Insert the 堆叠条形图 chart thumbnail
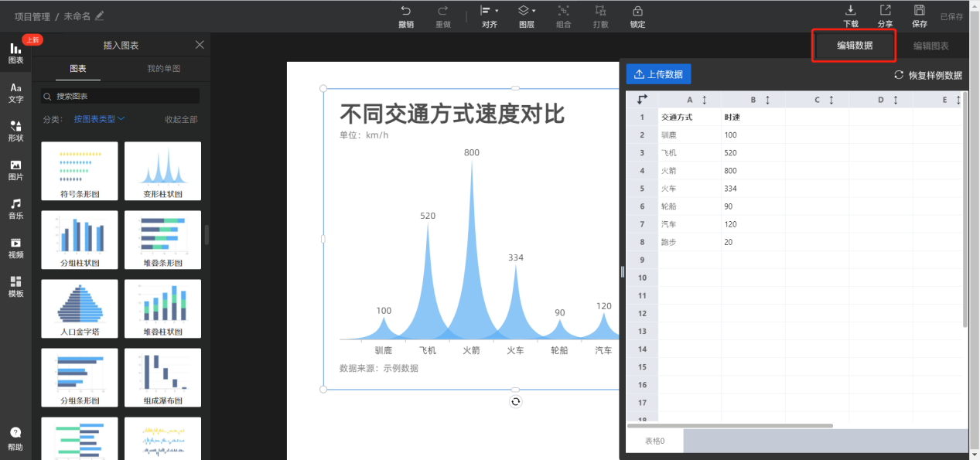This screenshot has width=980, height=460. click(162, 240)
